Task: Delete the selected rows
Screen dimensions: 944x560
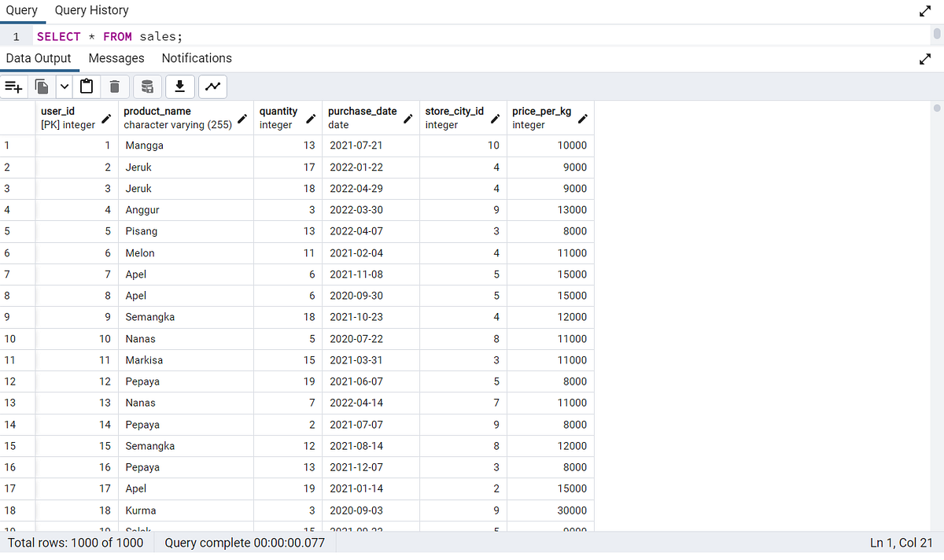Action: [x=114, y=87]
